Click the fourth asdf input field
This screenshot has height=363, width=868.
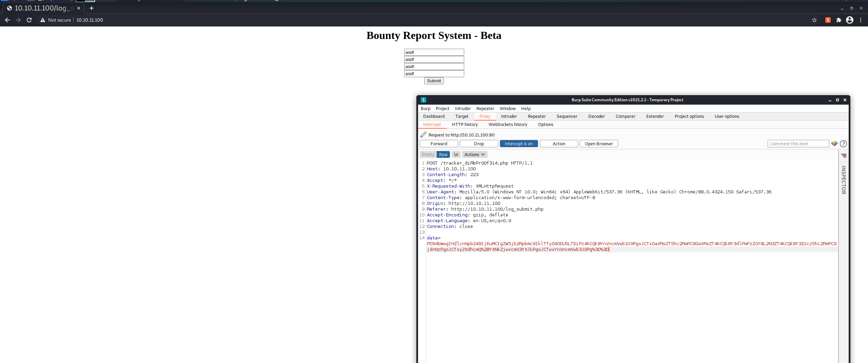tap(434, 73)
